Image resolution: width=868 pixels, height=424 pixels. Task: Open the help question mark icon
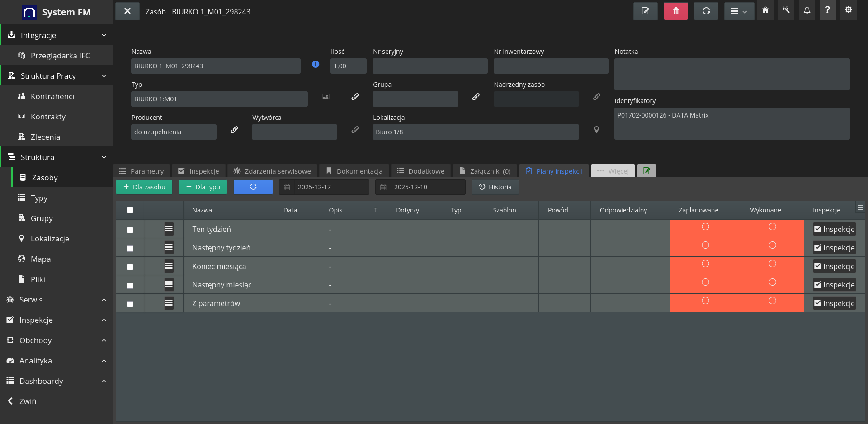[x=827, y=10]
